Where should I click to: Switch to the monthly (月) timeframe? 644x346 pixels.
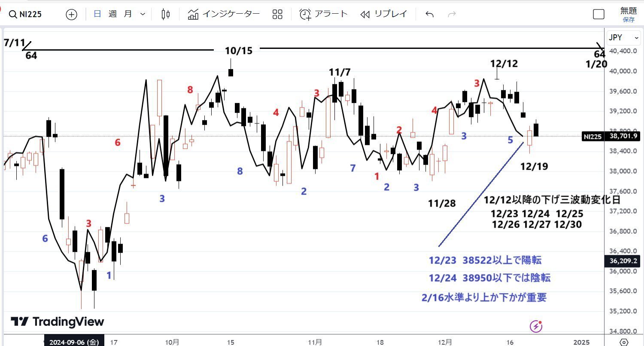128,14
